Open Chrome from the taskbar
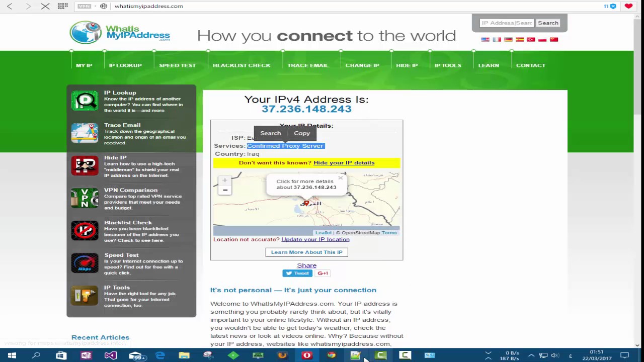Viewport: 644px width, 362px height. pyautogui.click(x=332, y=355)
